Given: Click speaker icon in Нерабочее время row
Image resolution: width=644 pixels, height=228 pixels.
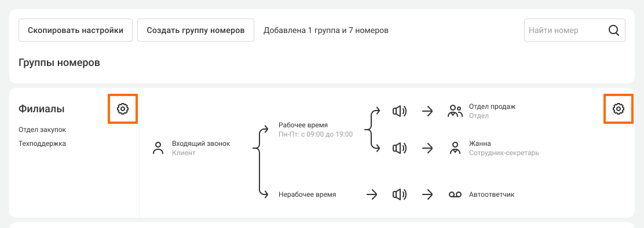Looking at the screenshot, I should tap(399, 194).
